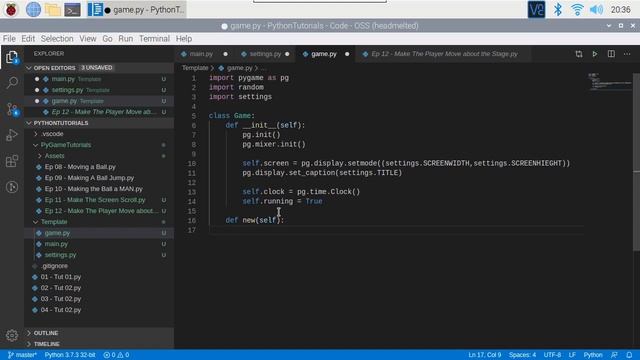Image resolution: width=640 pixels, height=360 pixels.
Task: Open the Selection menu
Action: [57, 39]
